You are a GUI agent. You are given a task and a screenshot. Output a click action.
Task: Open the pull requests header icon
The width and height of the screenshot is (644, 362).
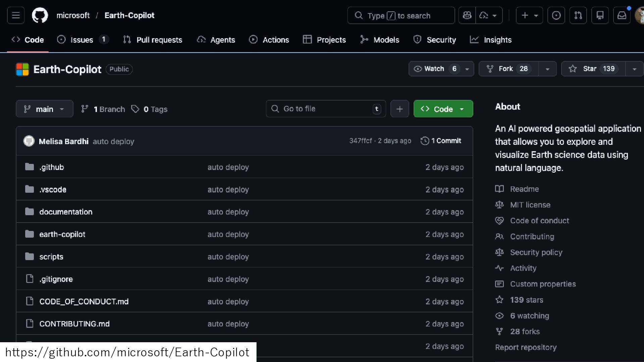pos(578,15)
